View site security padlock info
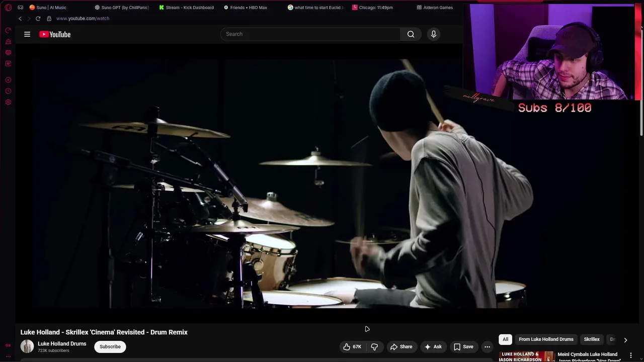 49,19
